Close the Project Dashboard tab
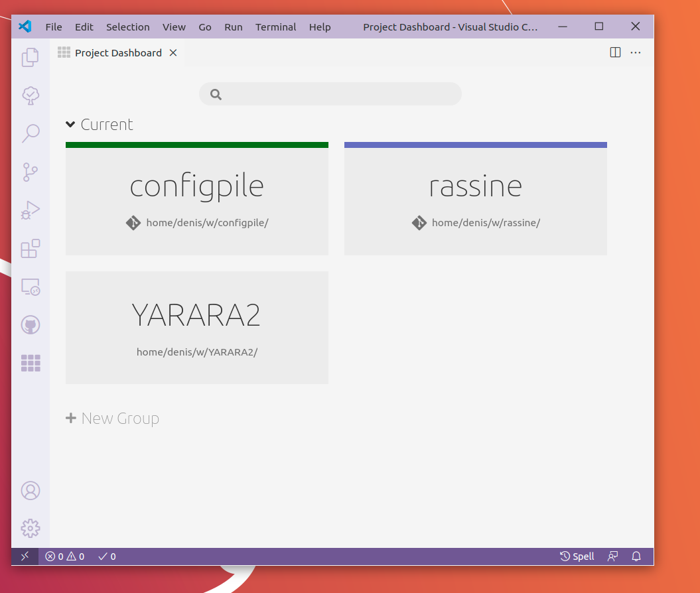Screen dimensions: 700x593 click(x=173, y=52)
